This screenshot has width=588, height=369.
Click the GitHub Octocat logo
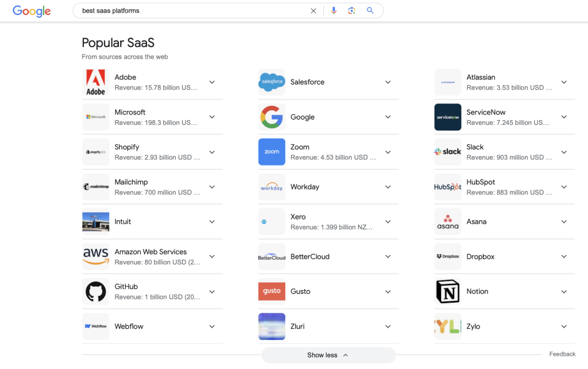96,291
